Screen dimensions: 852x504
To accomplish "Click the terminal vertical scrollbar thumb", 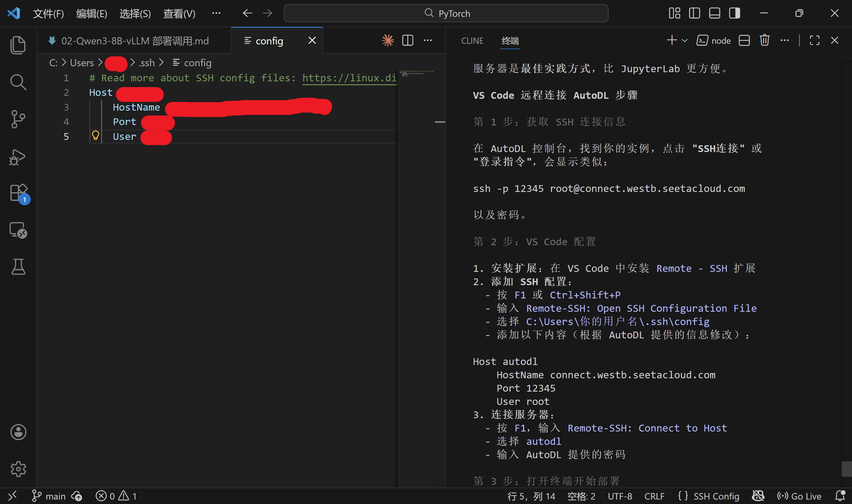I will click(847, 469).
